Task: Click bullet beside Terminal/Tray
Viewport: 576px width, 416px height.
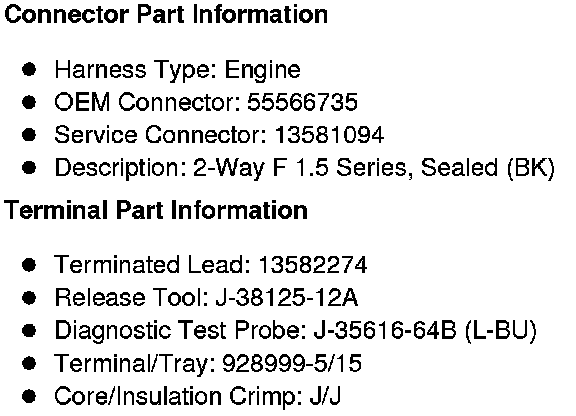Action: 29,363
